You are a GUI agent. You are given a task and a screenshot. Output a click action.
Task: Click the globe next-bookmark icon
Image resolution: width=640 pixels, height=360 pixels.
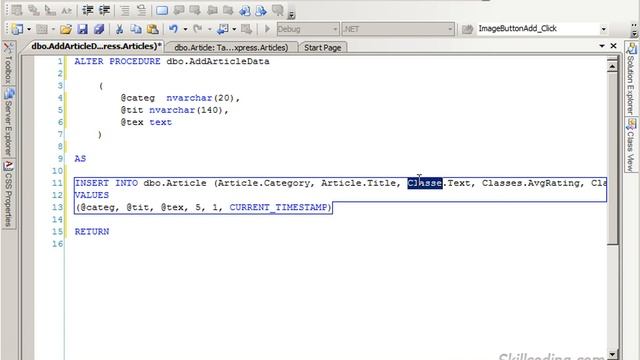[x=261, y=10]
